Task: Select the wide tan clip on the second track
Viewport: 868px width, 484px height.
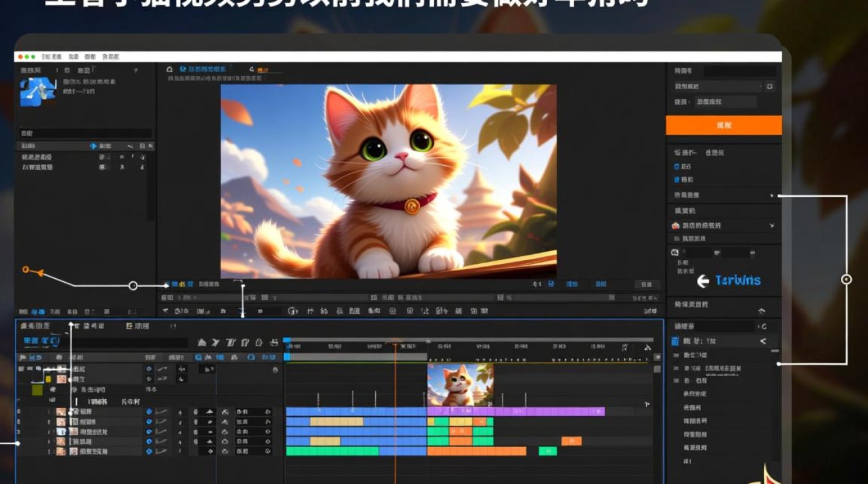Action: click(x=336, y=421)
